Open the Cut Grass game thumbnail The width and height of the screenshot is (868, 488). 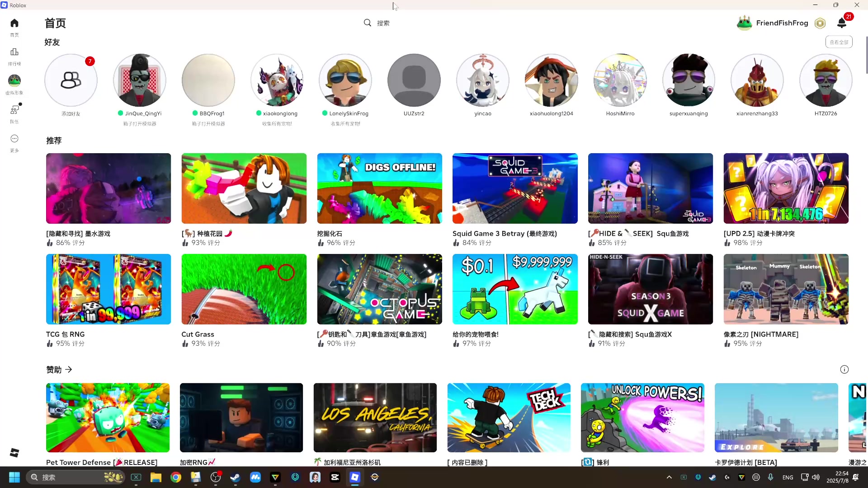(244, 289)
